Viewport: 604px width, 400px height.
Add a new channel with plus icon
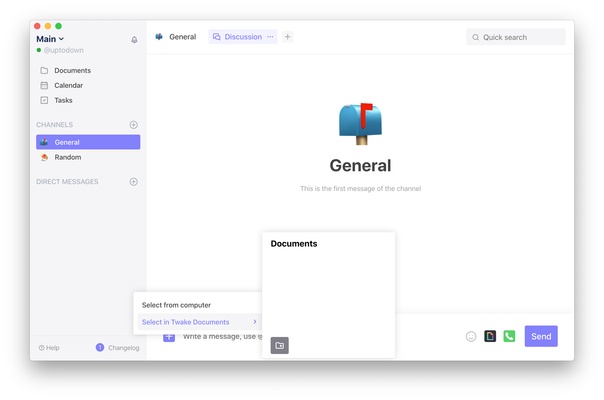[134, 125]
